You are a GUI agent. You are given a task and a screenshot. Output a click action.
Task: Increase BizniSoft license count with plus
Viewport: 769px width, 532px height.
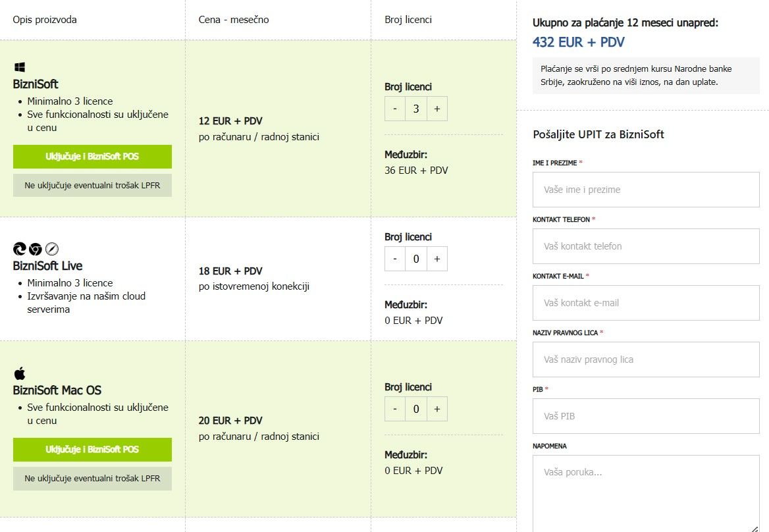click(x=437, y=109)
